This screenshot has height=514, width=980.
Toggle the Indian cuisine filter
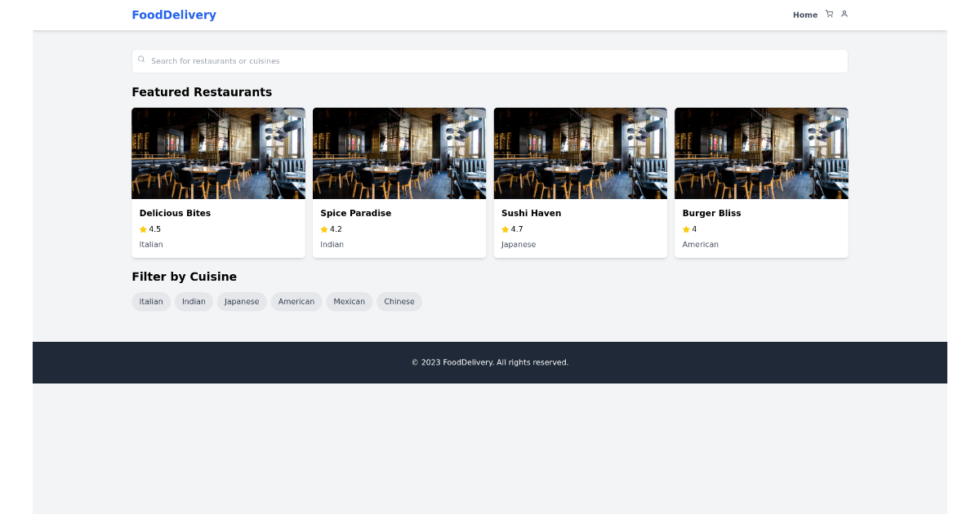tap(194, 301)
